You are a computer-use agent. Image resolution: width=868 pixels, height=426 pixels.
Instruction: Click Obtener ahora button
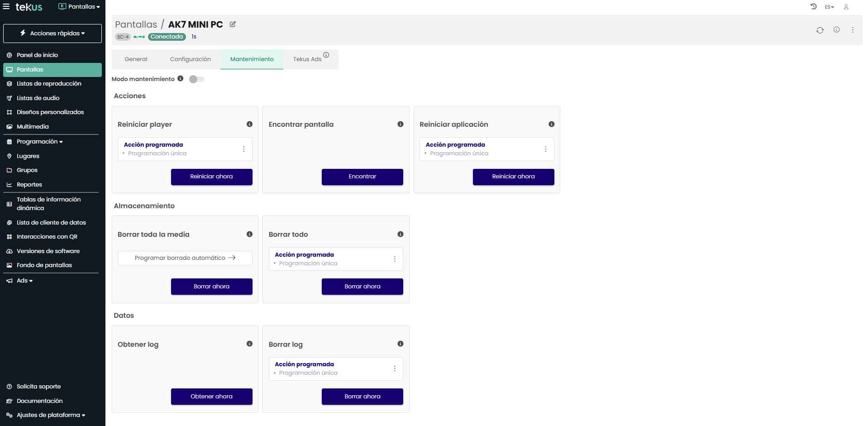[211, 397]
